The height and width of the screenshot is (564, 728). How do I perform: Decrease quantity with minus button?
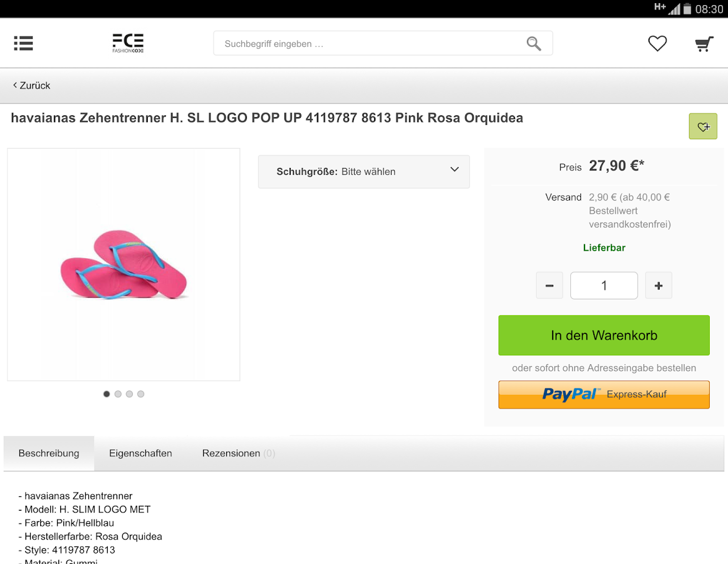pos(549,286)
